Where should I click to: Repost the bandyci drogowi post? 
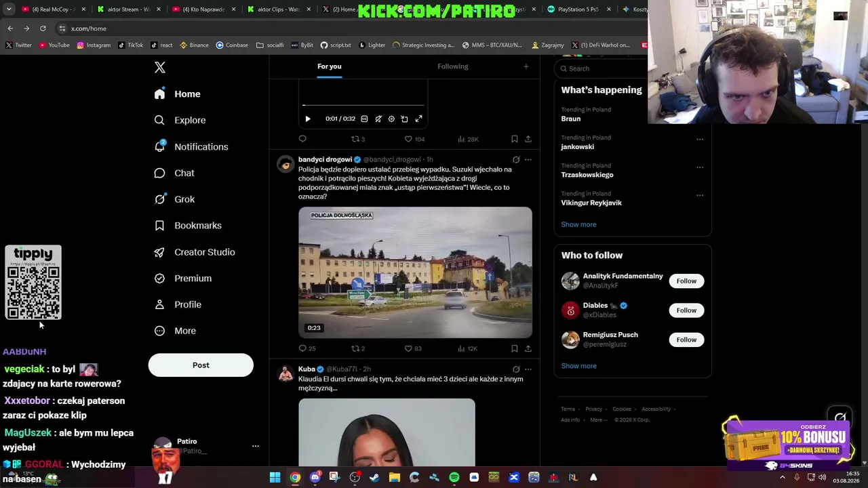coord(357,348)
